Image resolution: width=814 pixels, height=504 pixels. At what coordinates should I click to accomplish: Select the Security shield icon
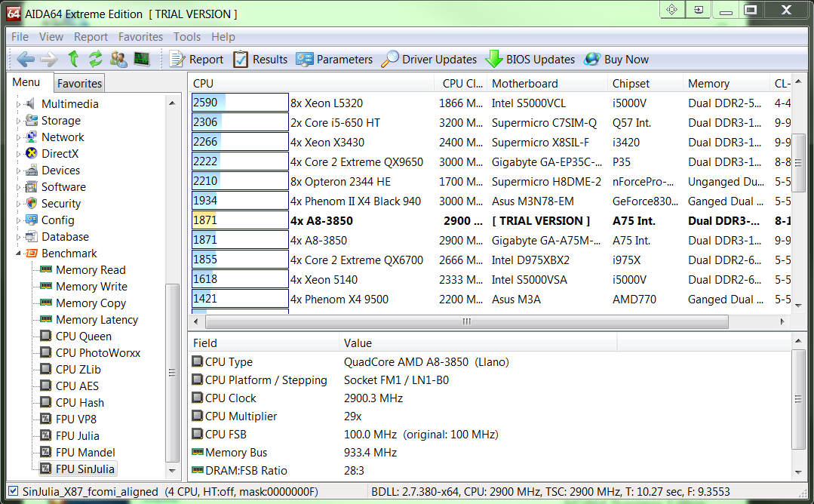[x=31, y=204]
